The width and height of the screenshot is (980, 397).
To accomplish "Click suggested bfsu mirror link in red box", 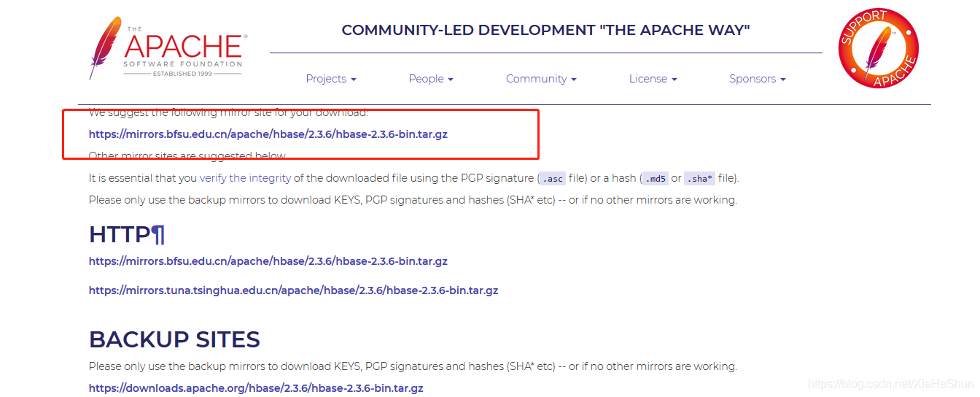I will pos(268,134).
